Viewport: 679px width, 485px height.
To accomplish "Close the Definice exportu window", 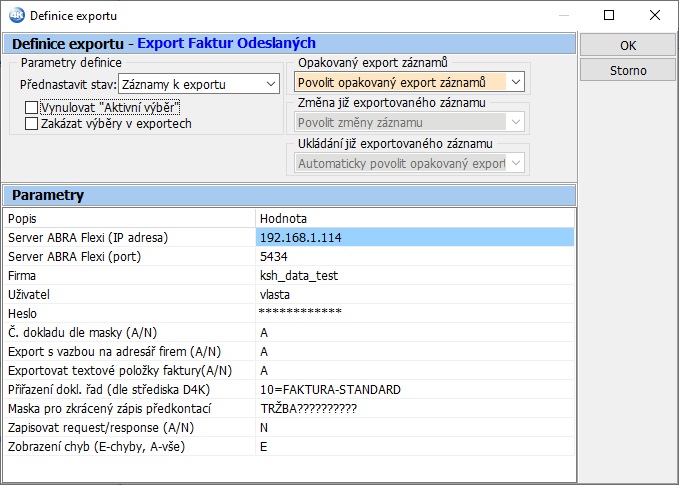I will 655,15.
